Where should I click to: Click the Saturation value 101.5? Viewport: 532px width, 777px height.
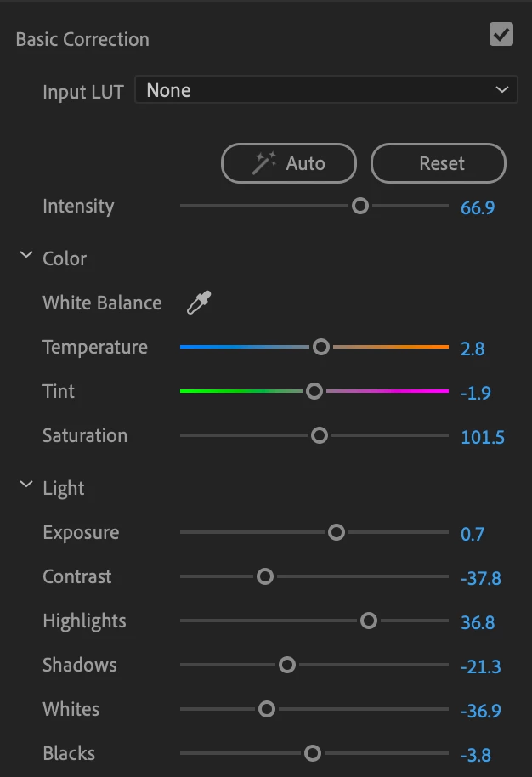483,437
